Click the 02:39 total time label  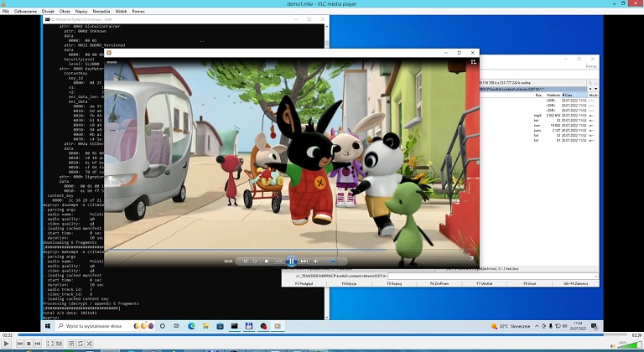click(636, 335)
